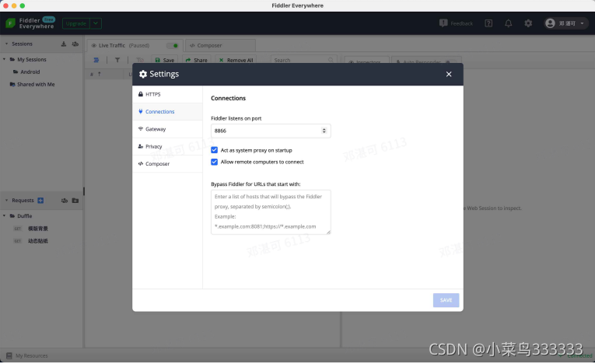Toggle the Live Traffic capture switch
595x364 pixels.
[x=173, y=46]
